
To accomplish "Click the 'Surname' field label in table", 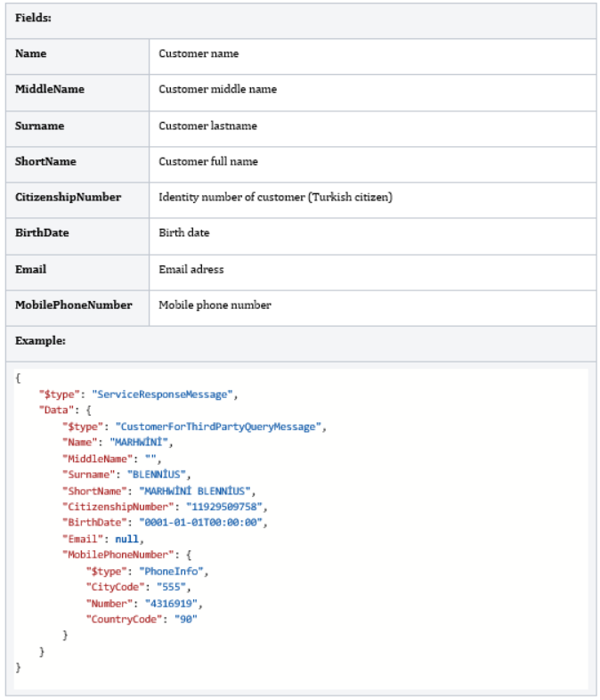I will coord(40,126).
